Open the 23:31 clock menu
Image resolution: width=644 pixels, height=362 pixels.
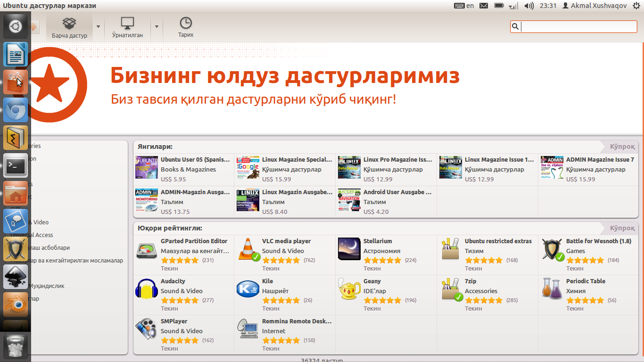(x=548, y=6)
